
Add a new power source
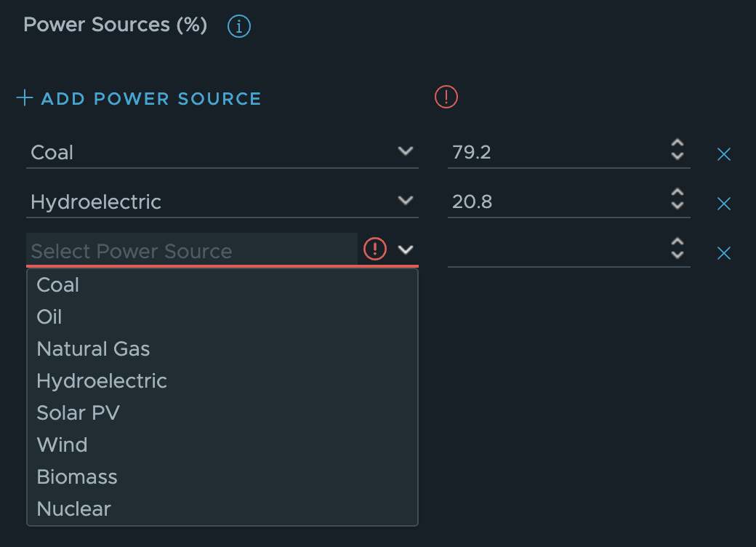point(139,98)
